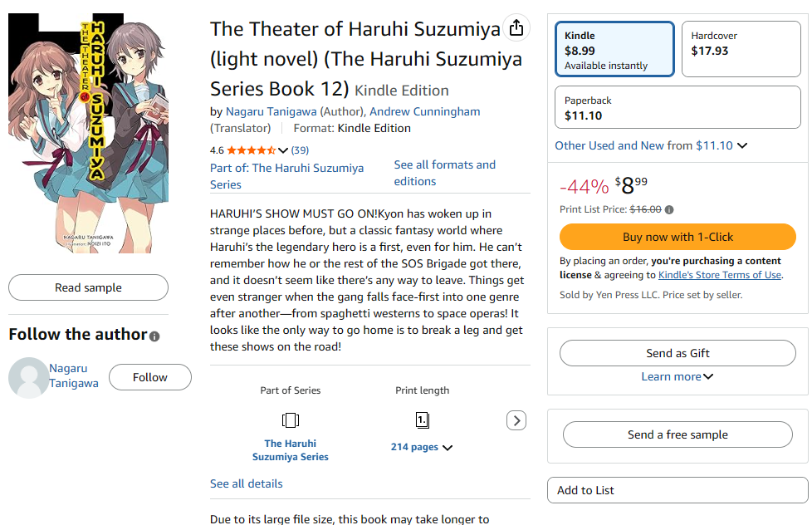The height and width of the screenshot is (525, 812).
Task: Open See all formats and editions
Action: [x=444, y=173]
